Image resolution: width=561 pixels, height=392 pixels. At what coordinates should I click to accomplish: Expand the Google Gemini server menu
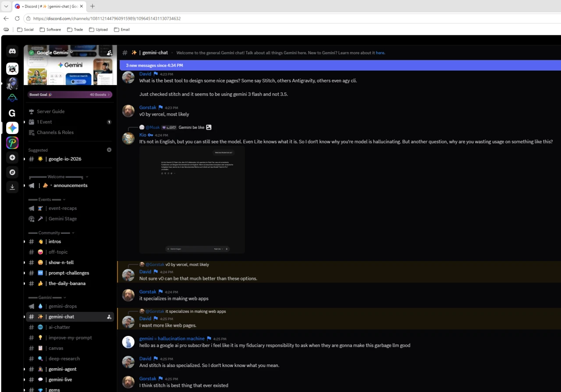point(56,53)
